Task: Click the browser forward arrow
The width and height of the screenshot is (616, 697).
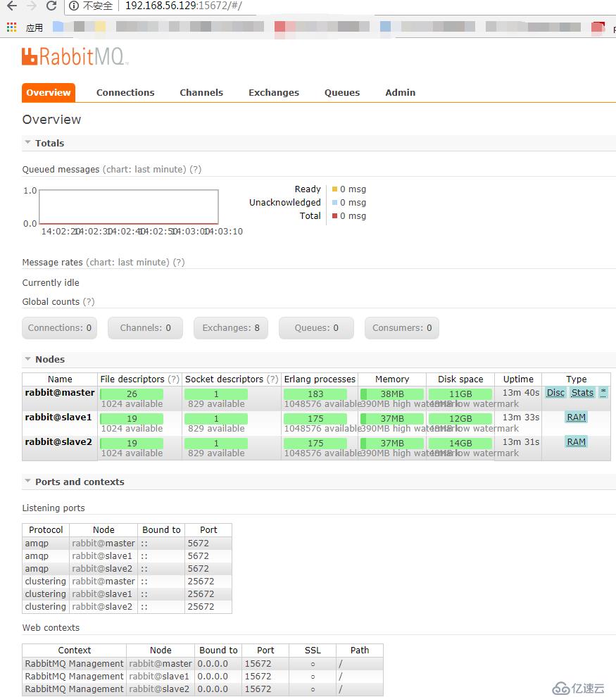Action: click(x=32, y=6)
